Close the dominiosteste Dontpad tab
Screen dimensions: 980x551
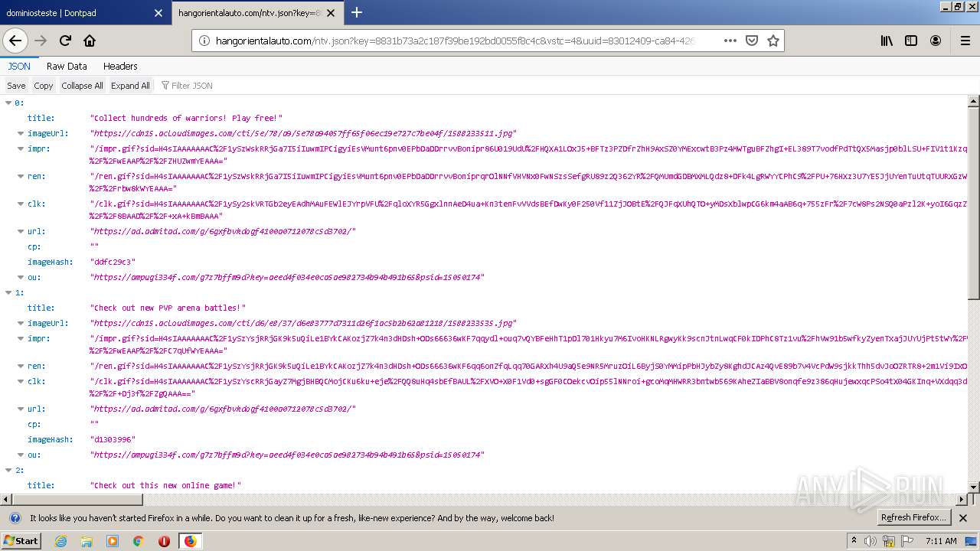coord(158,13)
